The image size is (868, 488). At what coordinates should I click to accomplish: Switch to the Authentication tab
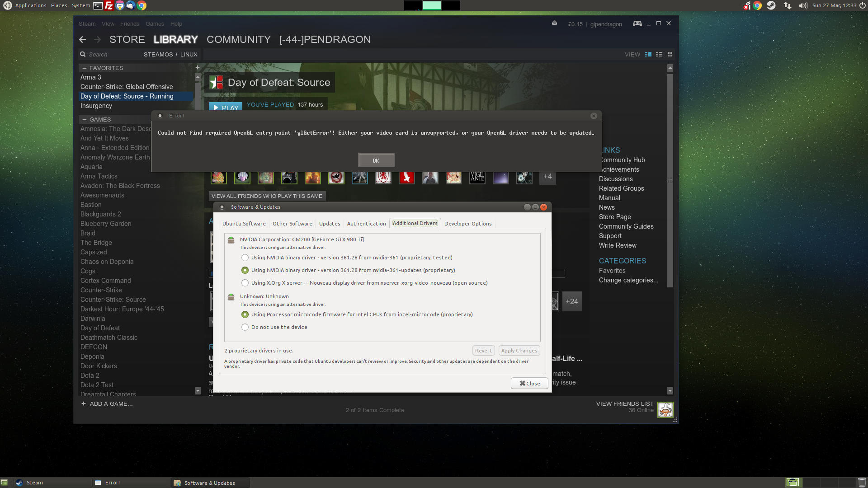367,224
